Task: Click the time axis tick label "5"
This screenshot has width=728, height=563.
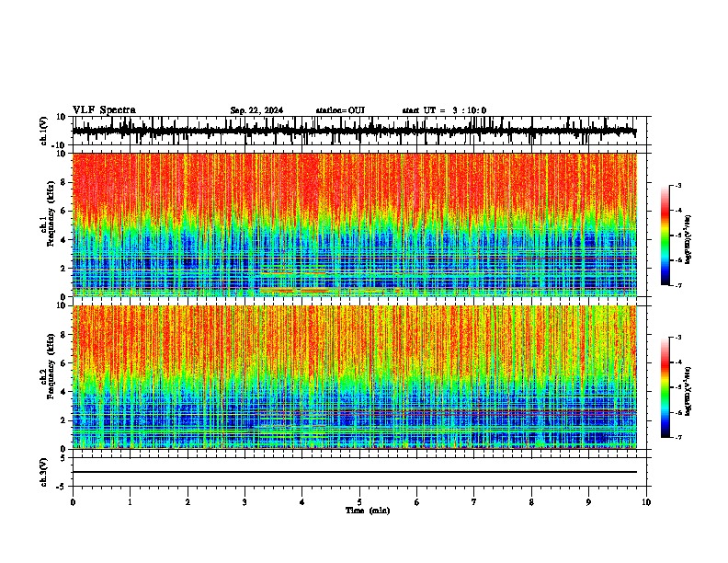Action: coord(359,502)
